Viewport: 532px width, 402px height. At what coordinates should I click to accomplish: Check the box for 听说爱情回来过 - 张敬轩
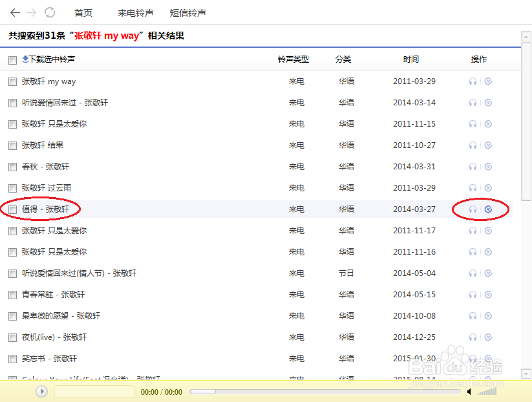[12, 103]
